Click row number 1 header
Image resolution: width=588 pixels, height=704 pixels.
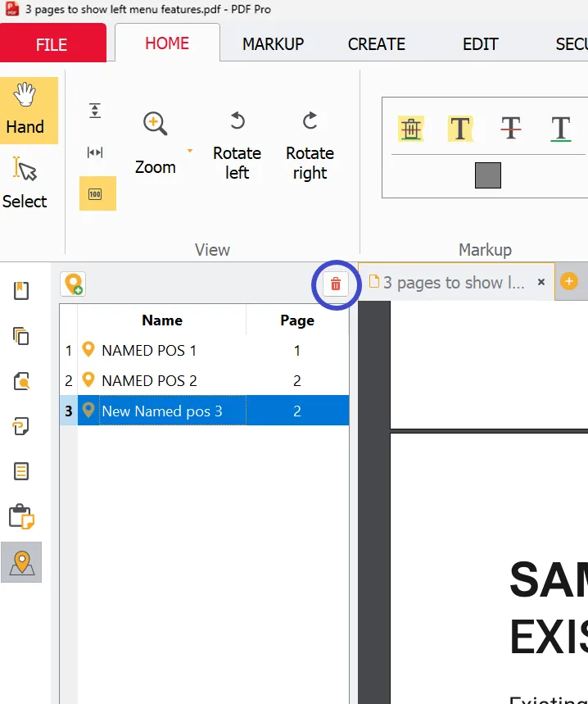pyautogui.click(x=69, y=350)
